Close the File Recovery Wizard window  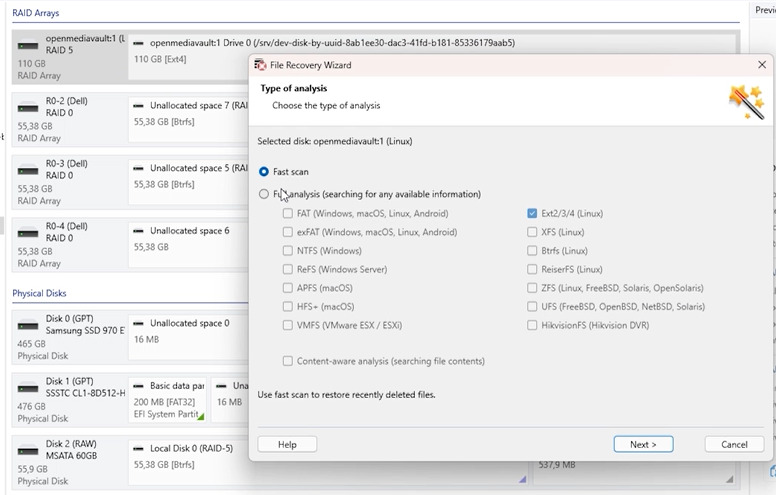tap(762, 65)
